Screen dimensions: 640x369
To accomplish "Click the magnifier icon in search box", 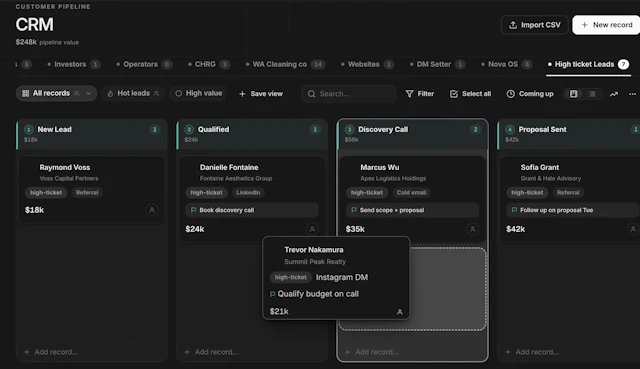I will [311, 94].
